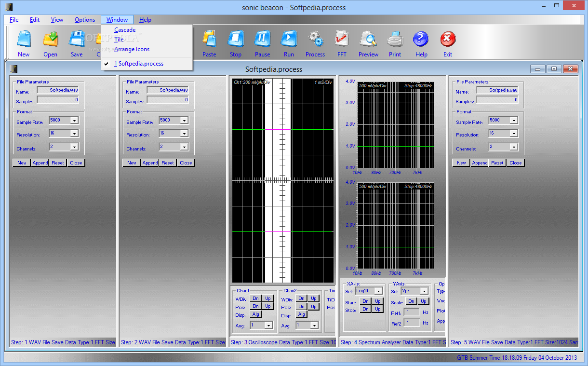The height and width of the screenshot is (366, 588).
Task: Expand Step 2 Channels dropdown
Action: tap(184, 147)
